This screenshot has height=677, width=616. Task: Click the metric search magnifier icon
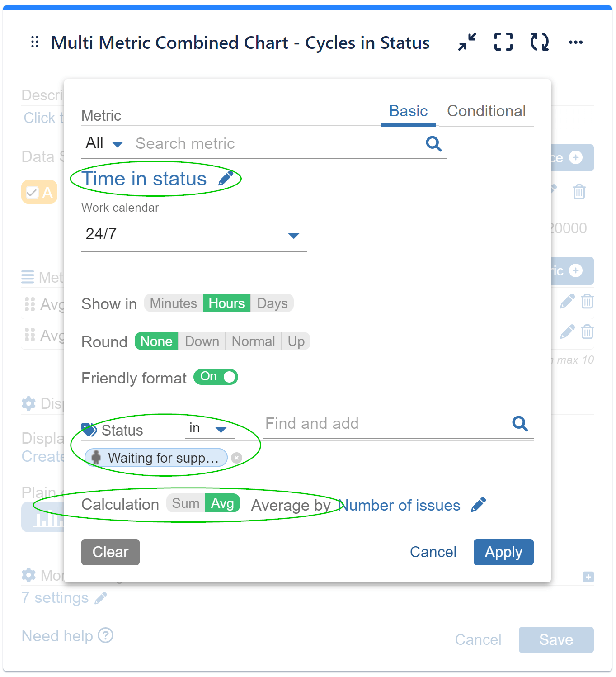pos(433,144)
